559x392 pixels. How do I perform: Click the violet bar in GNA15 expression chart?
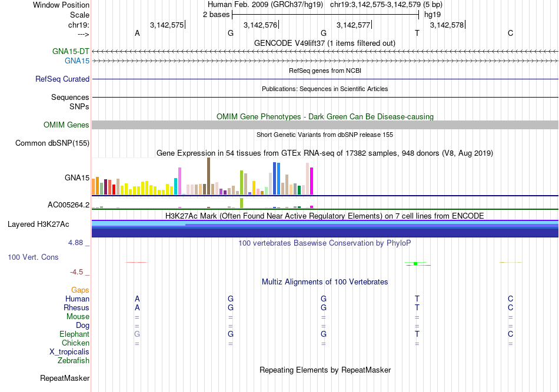[179, 181]
